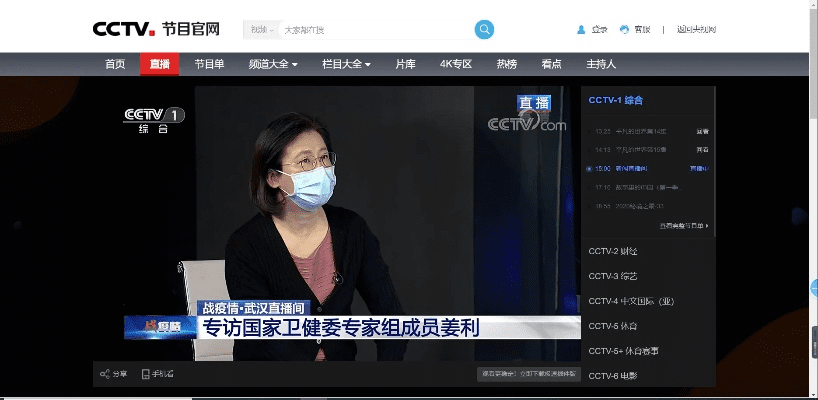Click the 直播中 status label
Image resolution: width=818 pixels, height=400 pixels.
pyautogui.click(x=699, y=168)
